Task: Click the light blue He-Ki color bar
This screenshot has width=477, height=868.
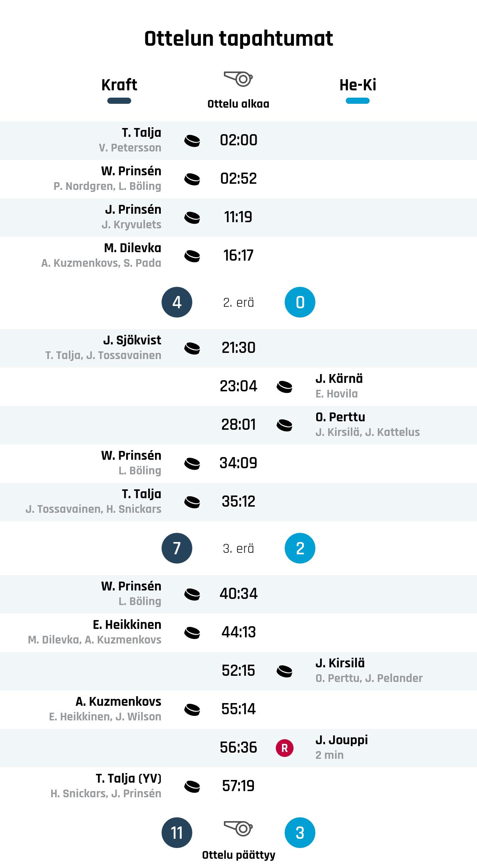Action: (x=358, y=101)
